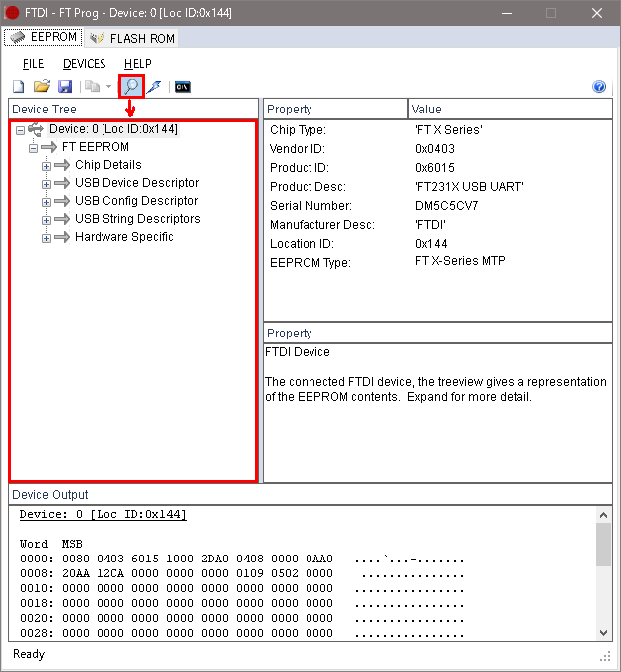Switch to the FLASH ROM tab
Viewport: 621px width, 672px height.
tap(132, 38)
